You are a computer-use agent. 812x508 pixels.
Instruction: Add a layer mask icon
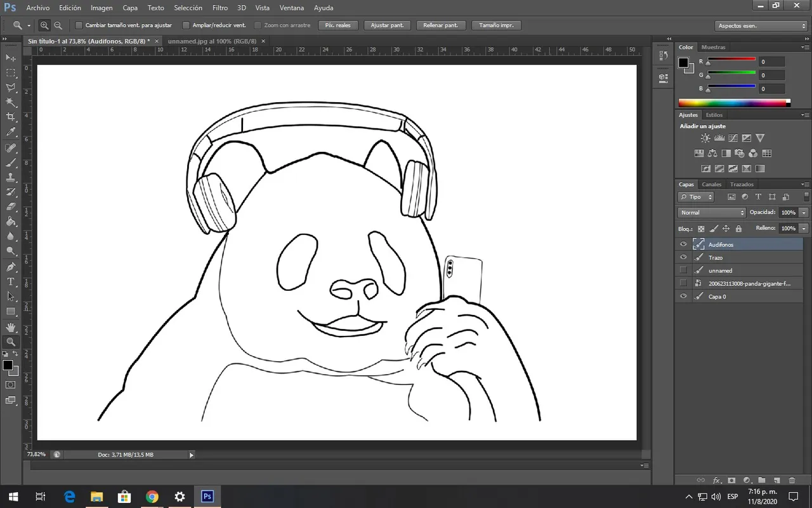731,481
